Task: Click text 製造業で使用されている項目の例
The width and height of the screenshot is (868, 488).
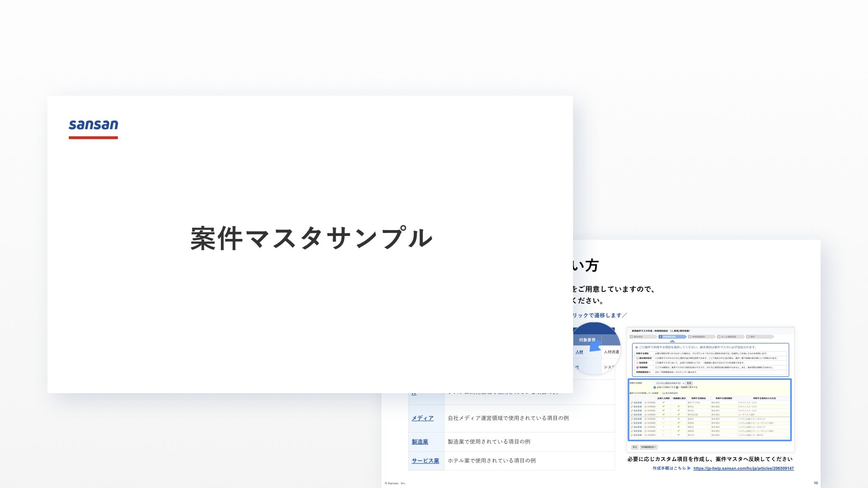Action: [489, 442]
